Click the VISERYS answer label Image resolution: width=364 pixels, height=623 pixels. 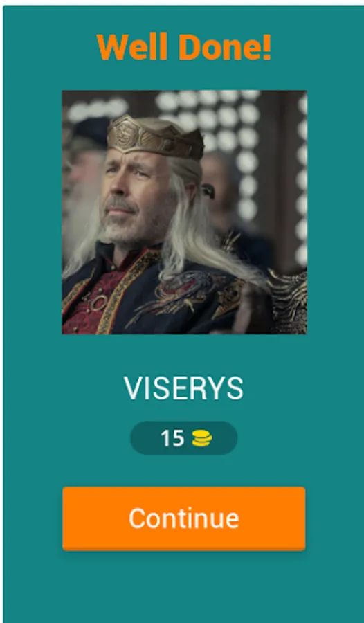point(183,388)
